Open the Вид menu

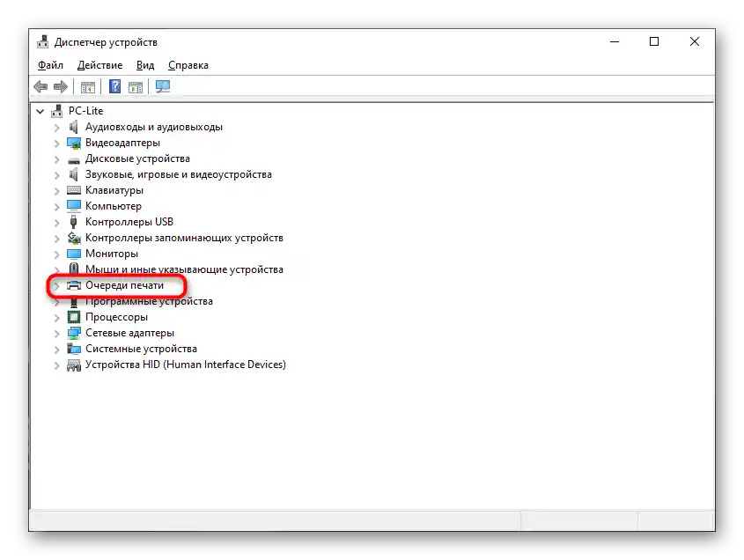(145, 65)
